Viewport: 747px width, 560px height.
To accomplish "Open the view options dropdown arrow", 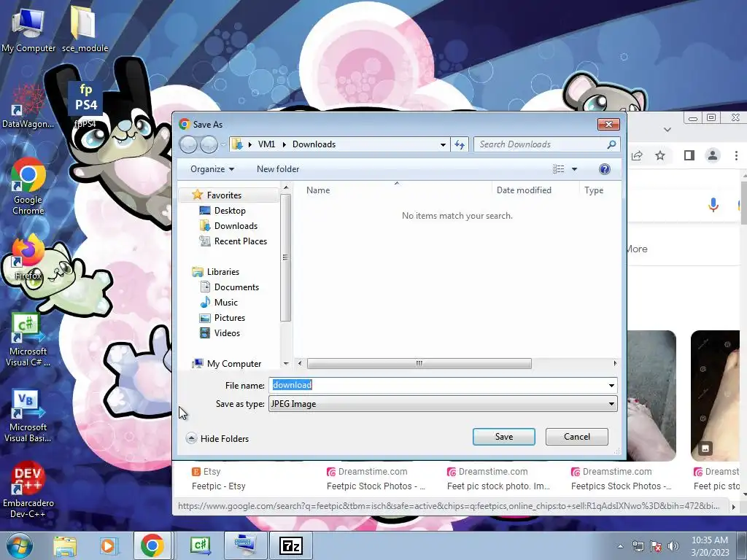I will pos(574,169).
